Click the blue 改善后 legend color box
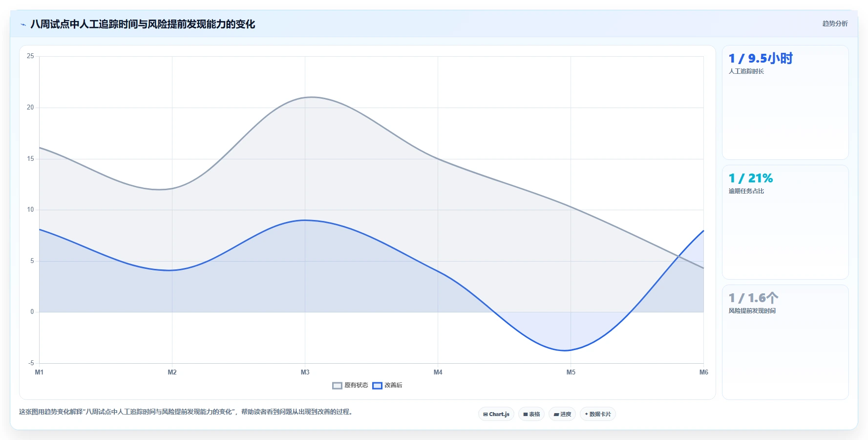Screen dimensions: 868x440 coord(377,386)
